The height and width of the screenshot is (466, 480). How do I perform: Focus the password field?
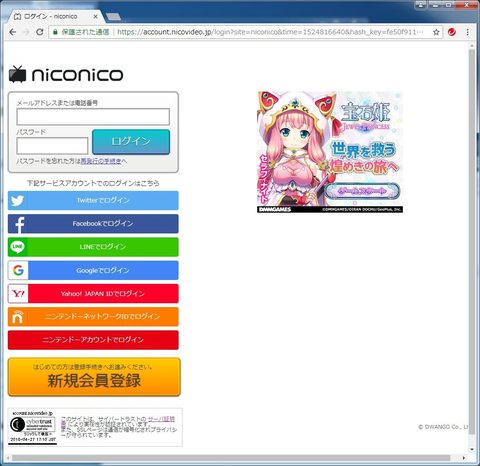click(x=52, y=146)
